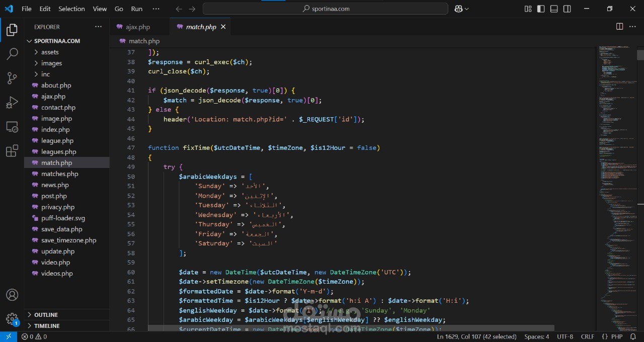Open the Remote Explorer view
The image size is (644, 342).
(x=12, y=127)
